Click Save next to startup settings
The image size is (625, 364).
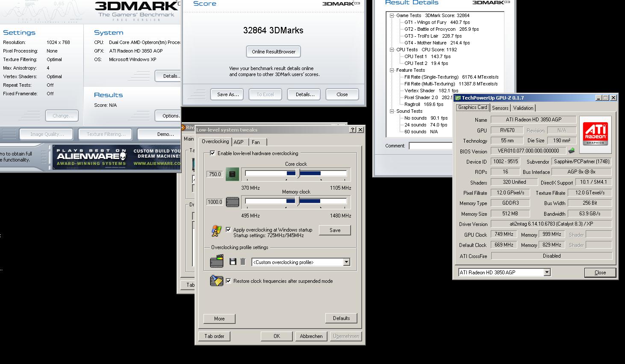click(x=335, y=230)
